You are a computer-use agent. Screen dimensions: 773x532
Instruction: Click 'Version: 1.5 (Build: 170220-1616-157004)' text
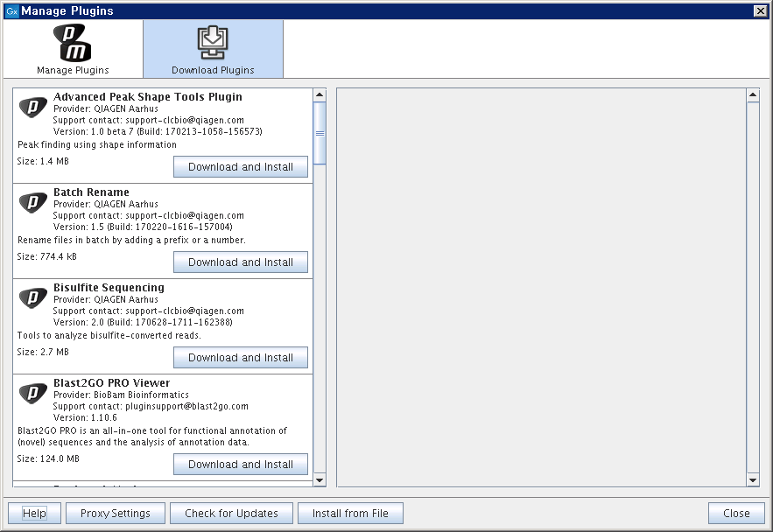click(143, 227)
